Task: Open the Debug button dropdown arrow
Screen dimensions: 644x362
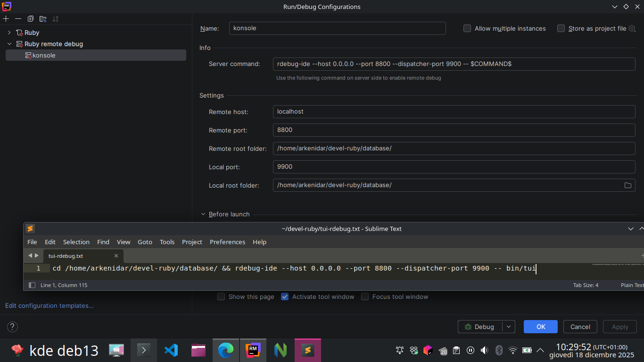Action: coord(509,327)
